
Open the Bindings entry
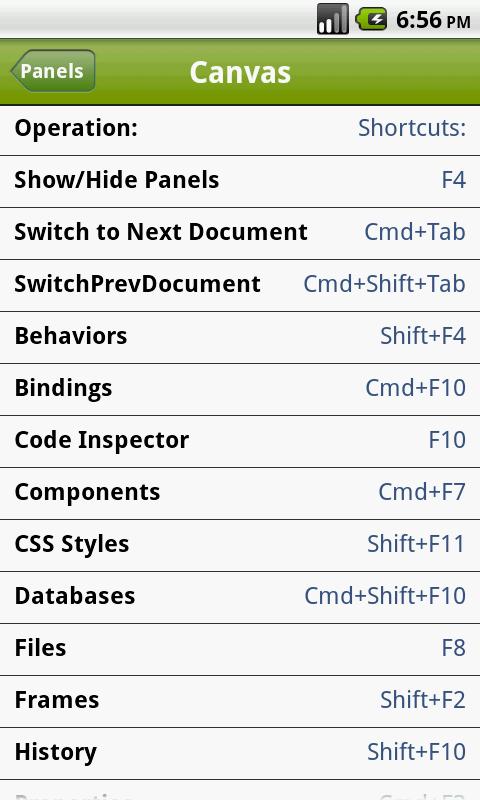tap(240, 389)
